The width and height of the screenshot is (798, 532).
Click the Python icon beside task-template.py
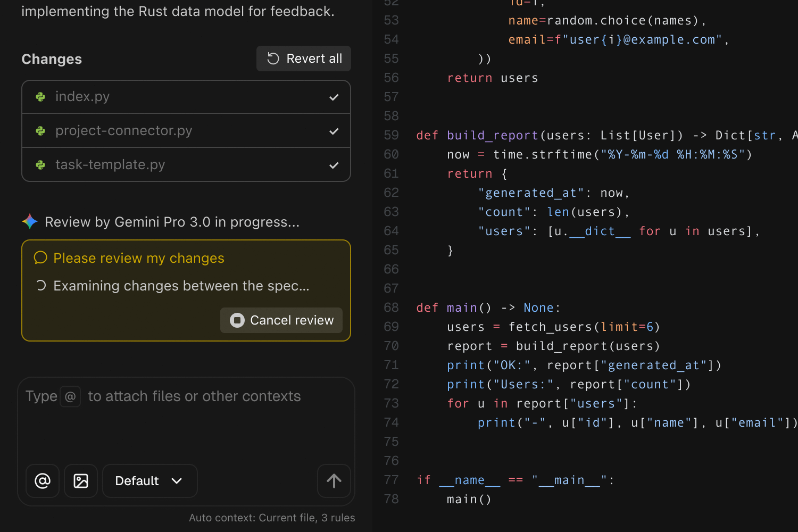pos(40,165)
